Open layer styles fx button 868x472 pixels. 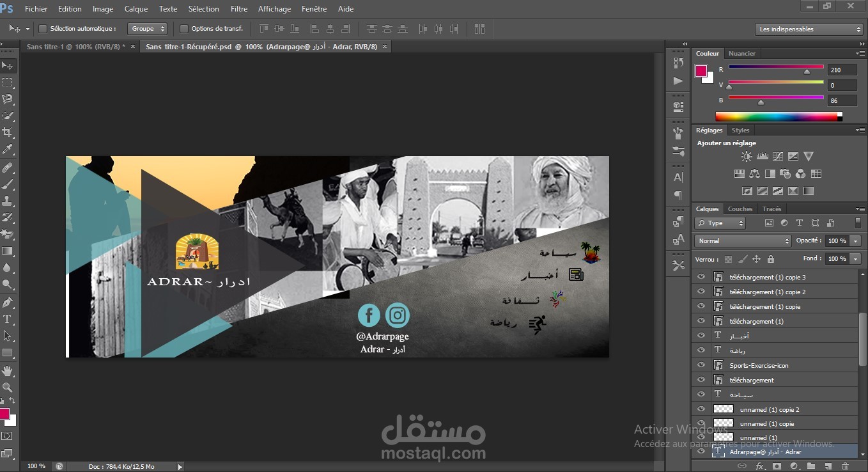coord(760,466)
